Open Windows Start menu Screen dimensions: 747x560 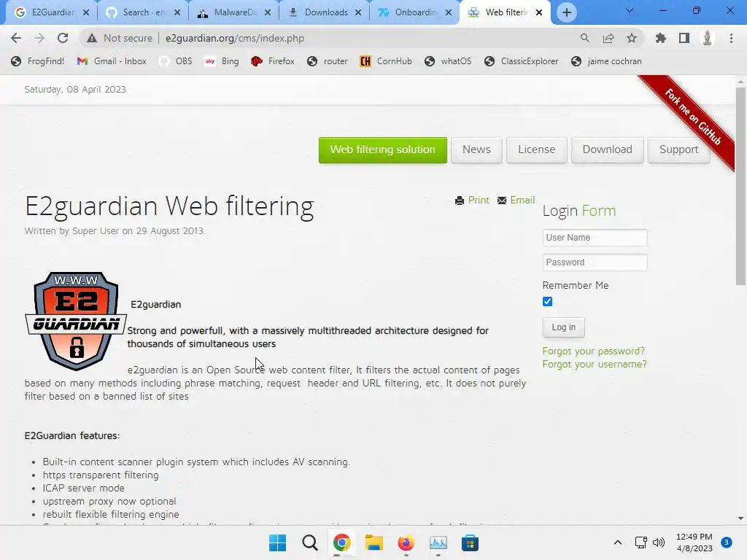(278, 542)
